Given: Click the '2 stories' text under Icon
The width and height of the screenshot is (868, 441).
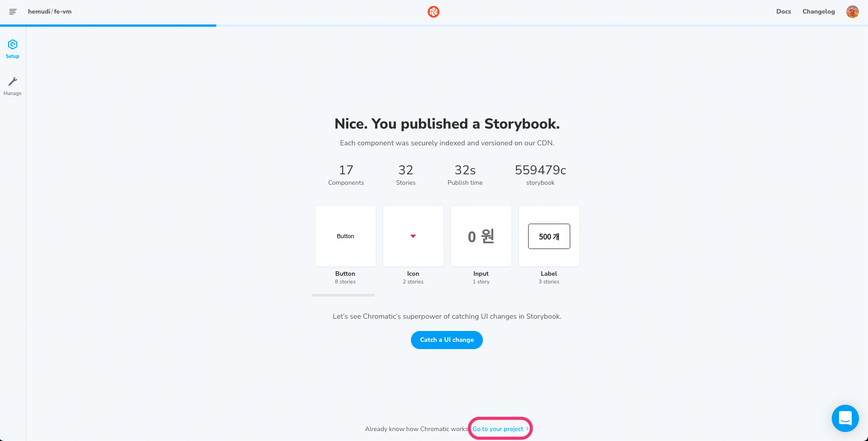Looking at the screenshot, I should pos(413,282).
